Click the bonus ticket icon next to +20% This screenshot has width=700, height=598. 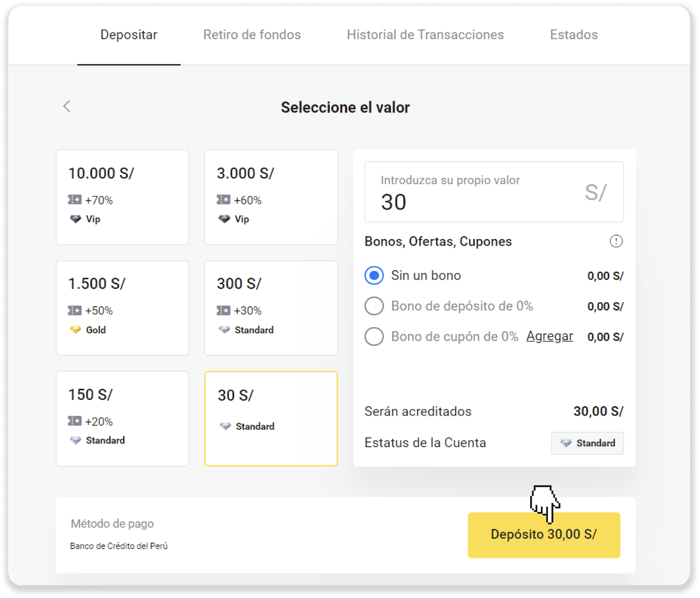(75, 421)
